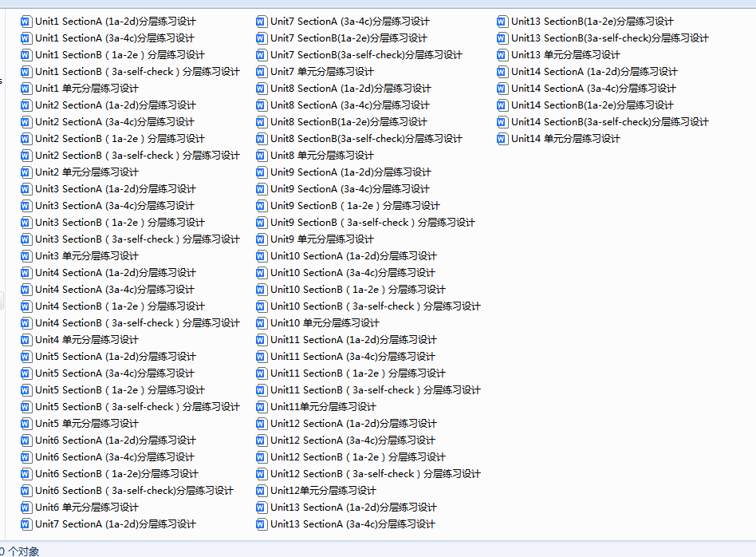Select the Unit1 单元分层练习设计 document

pos(86,89)
